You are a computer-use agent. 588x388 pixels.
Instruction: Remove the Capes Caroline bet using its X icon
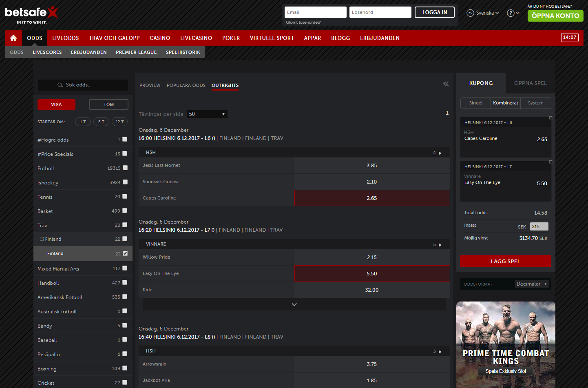coord(550,118)
